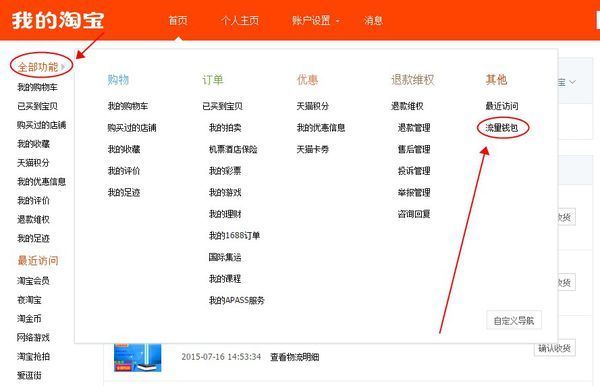
Task: Open 购买过的店铺 in the left sidebar
Action: click(x=41, y=125)
